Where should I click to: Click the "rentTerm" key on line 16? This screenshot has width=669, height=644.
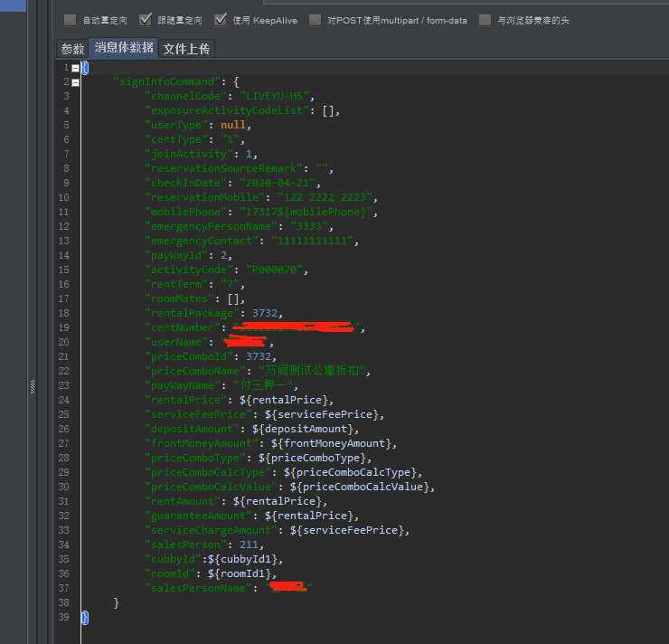pyautogui.click(x=176, y=284)
